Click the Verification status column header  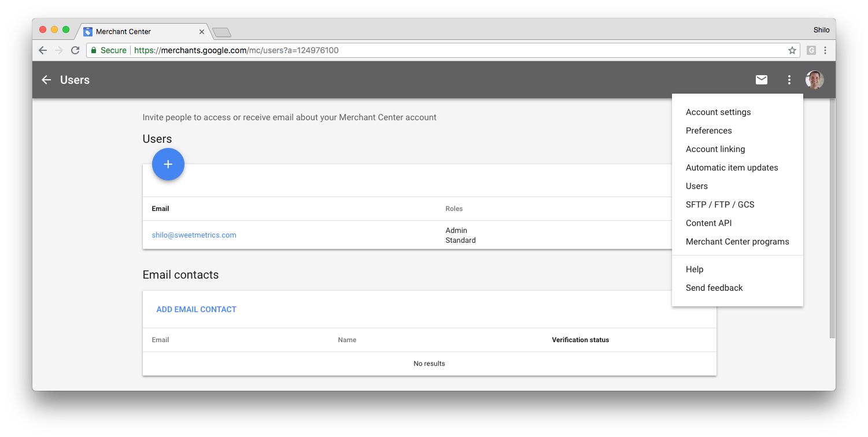[x=581, y=340]
